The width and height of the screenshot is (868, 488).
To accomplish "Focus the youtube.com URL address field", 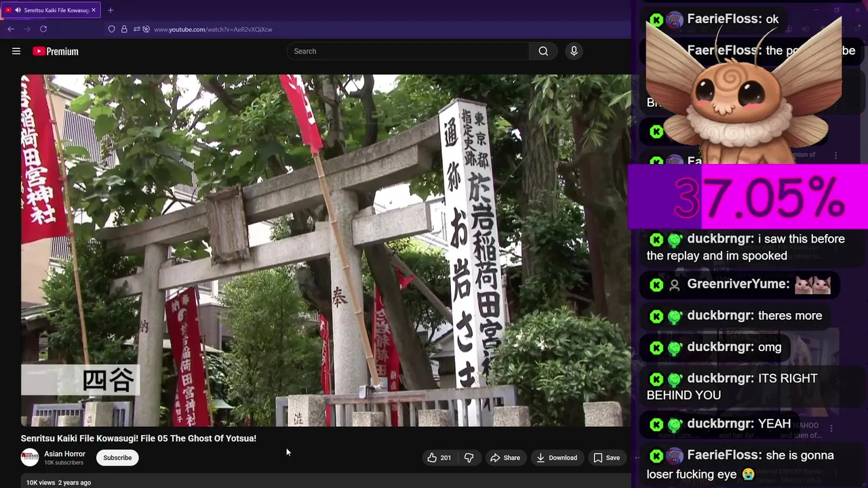I will click(213, 29).
